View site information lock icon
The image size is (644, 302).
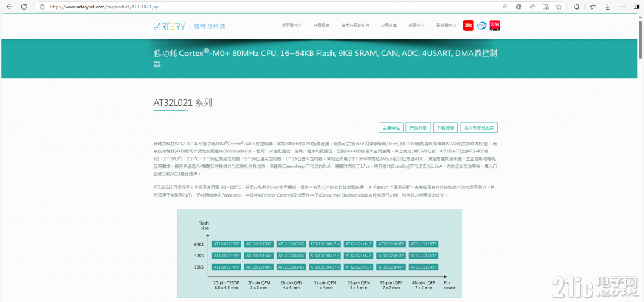coord(42,7)
